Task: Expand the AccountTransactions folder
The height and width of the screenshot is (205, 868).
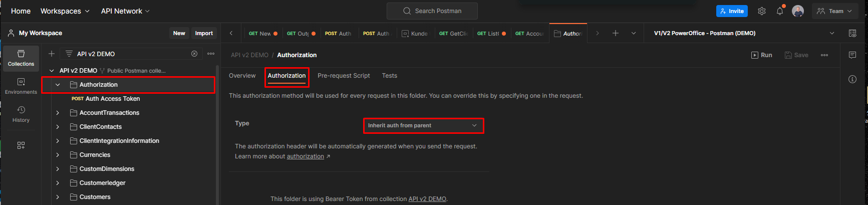Action: click(58, 113)
